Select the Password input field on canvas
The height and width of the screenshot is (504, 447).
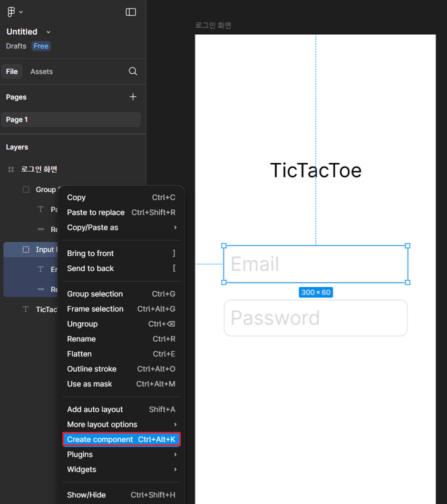coord(316,318)
